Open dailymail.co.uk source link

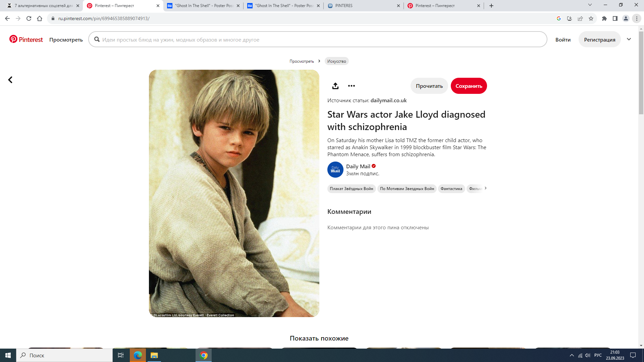click(388, 100)
